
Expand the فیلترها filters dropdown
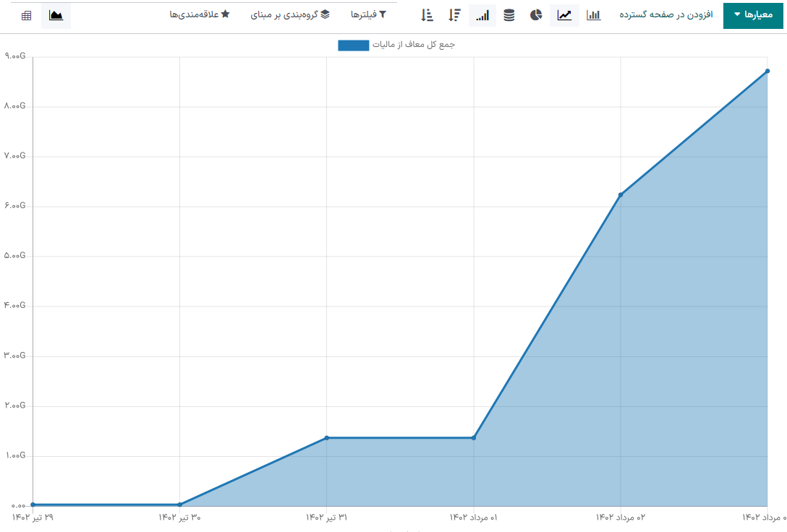[x=368, y=14]
